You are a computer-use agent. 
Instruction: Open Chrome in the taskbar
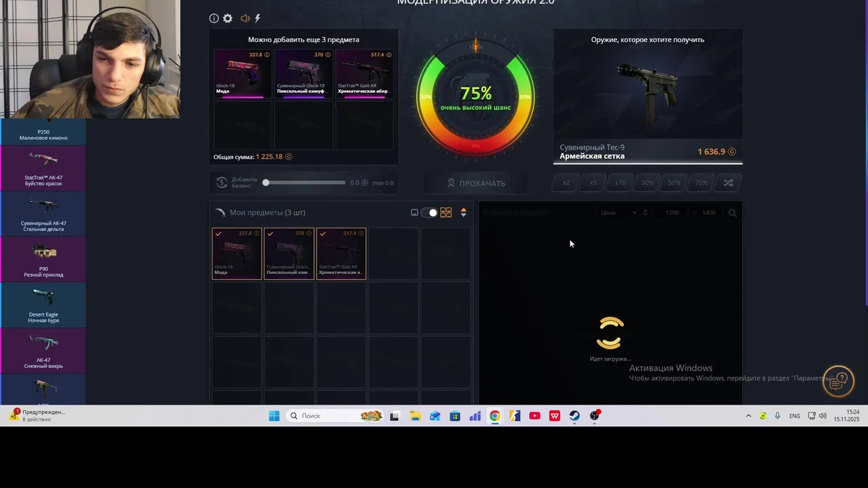(495, 416)
